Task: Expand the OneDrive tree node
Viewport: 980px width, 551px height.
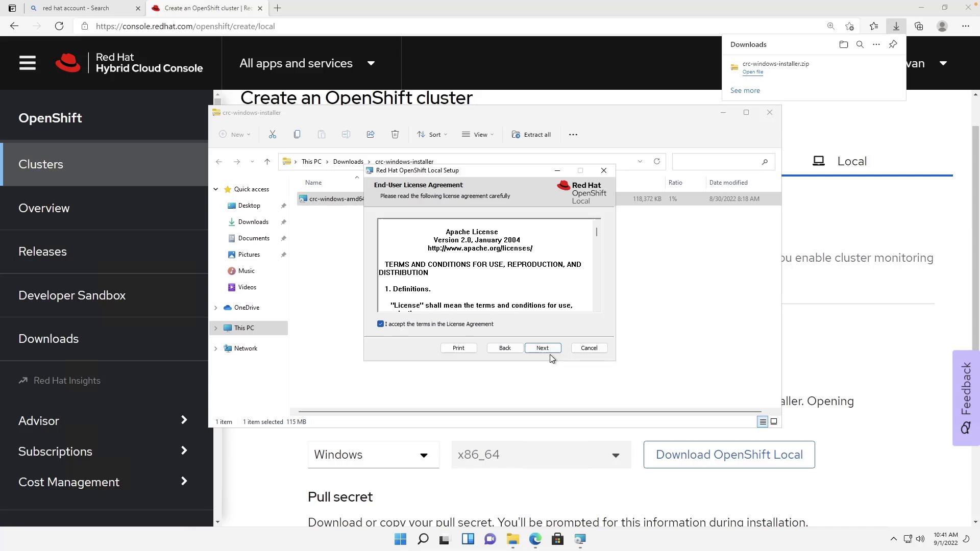Action: 216,308
